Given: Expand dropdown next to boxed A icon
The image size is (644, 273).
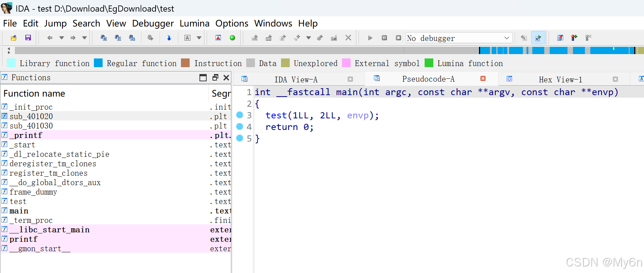Looking at the screenshot, I should [199, 38].
